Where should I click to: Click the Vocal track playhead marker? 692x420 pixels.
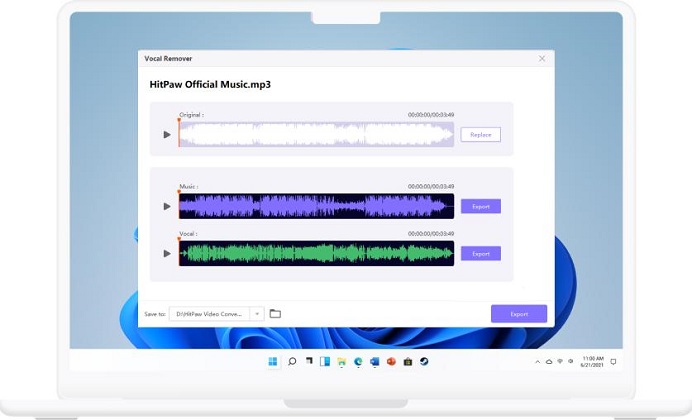pyautogui.click(x=179, y=239)
